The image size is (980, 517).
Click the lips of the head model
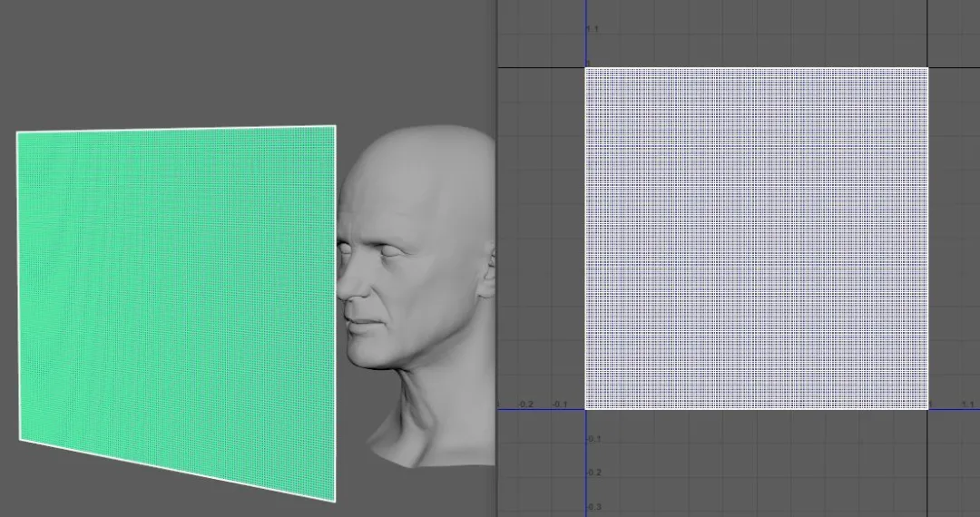click(363, 324)
